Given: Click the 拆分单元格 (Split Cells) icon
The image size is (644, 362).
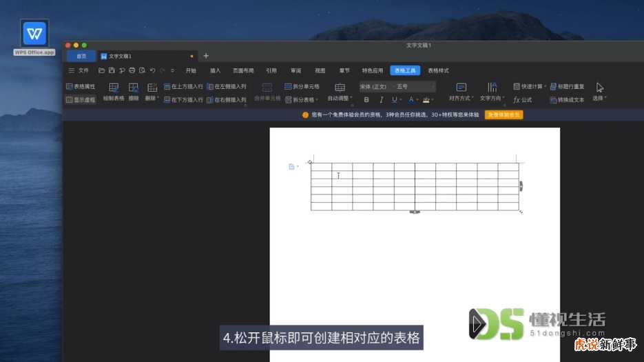Looking at the screenshot, I should (302, 87).
